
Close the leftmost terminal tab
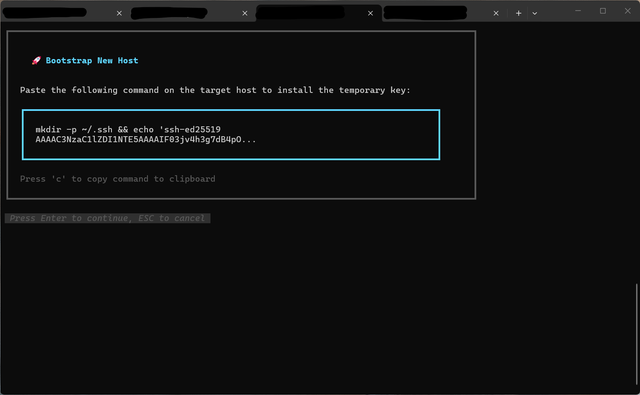coord(119,13)
